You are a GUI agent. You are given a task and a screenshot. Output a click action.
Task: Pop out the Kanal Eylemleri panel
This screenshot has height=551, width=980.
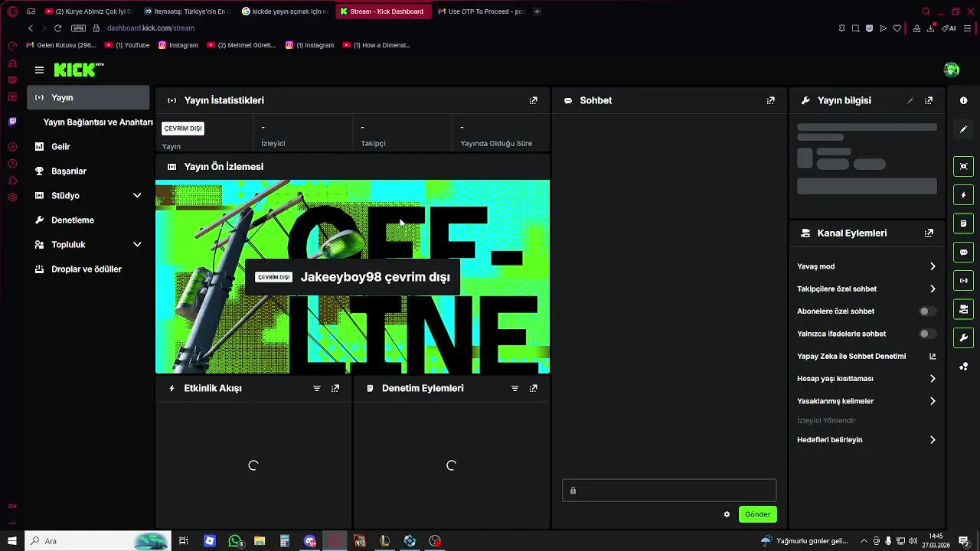point(929,233)
